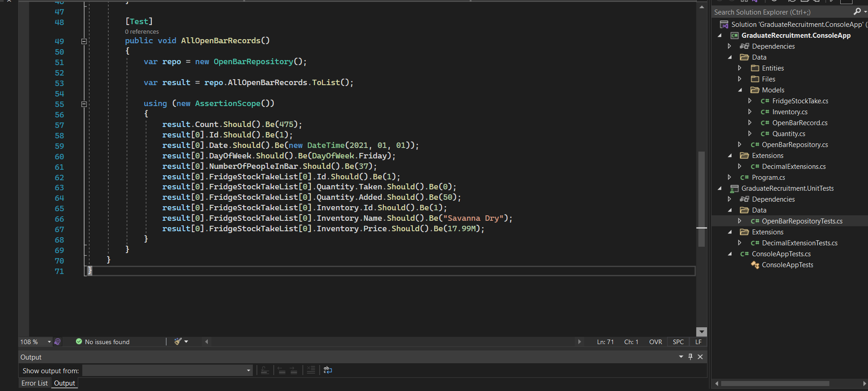Click the Ch: 1 column indicator

pyautogui.click(x=631, y=342)
